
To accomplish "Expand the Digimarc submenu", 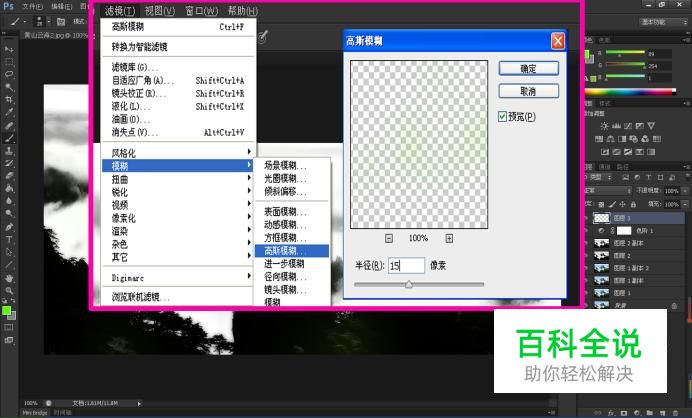I will [x=178, y=278].
